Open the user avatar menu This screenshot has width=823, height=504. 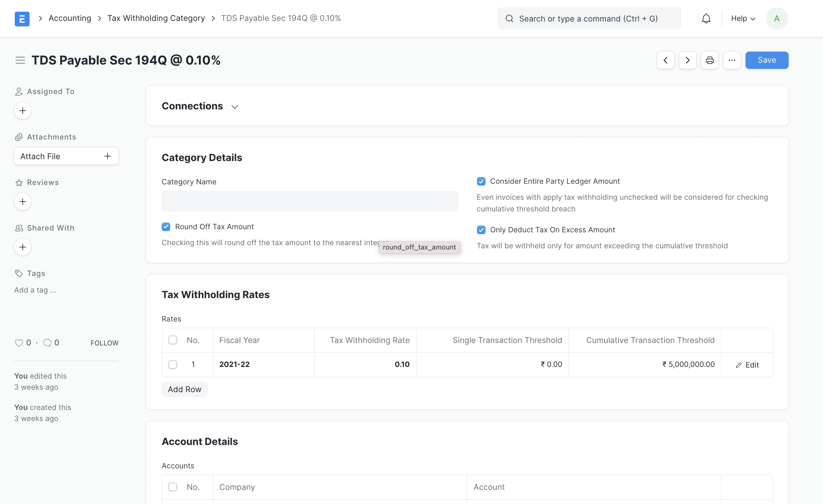(x=777, y=18)
